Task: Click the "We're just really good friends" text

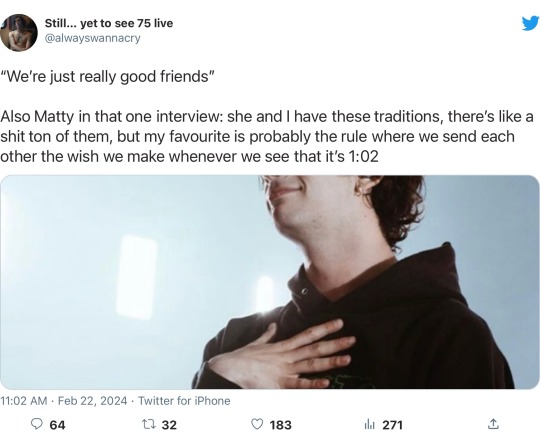Action: [x=107, y=76]
